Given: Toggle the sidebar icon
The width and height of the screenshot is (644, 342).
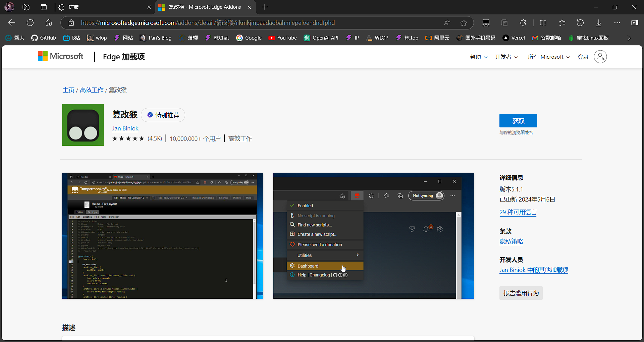Looking at the screenshot, I should point(635,23).
